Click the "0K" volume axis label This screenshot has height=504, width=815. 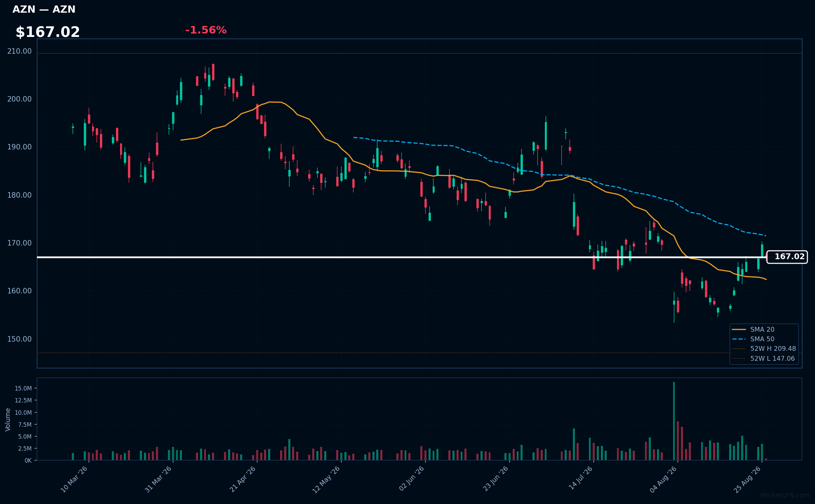(28, 461)
